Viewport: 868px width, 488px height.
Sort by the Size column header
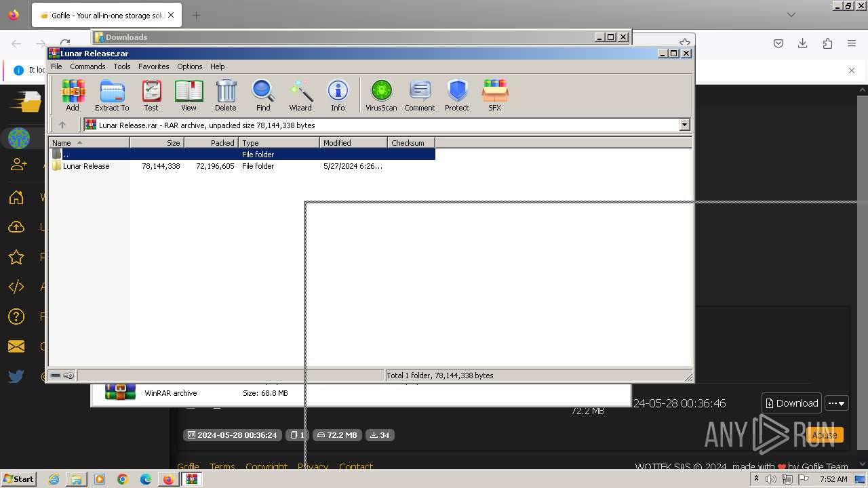coord(157,143)
